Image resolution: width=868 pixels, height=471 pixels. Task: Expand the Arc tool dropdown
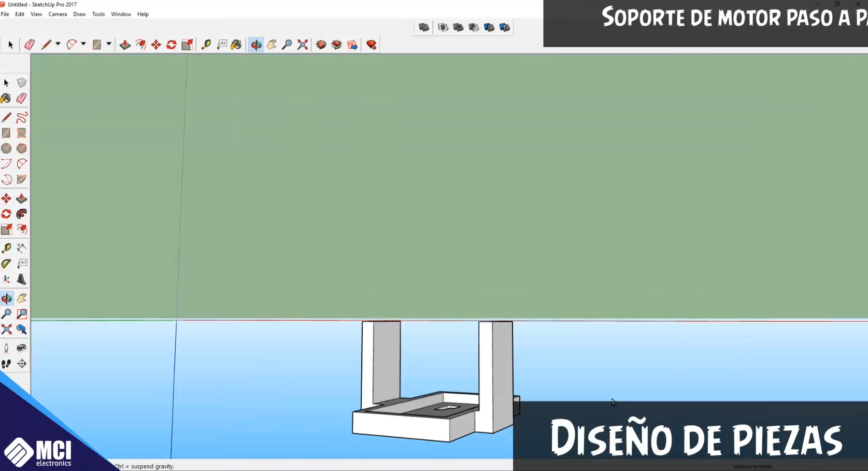point(82,45)
